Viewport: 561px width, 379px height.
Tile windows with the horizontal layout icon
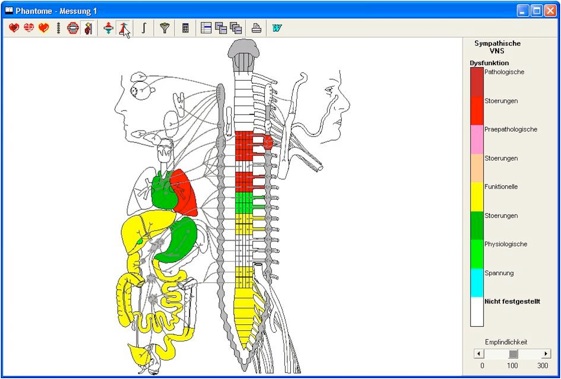click(x=206, y=28)
